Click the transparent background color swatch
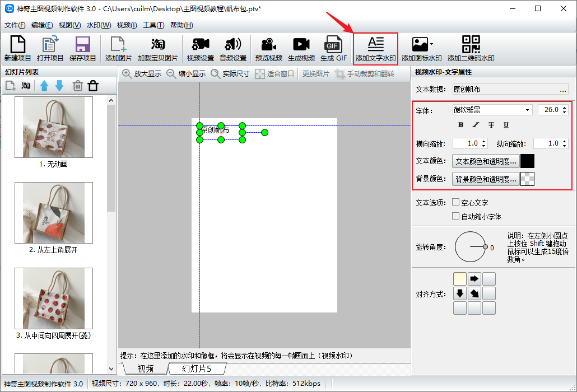 click(527, 179)
